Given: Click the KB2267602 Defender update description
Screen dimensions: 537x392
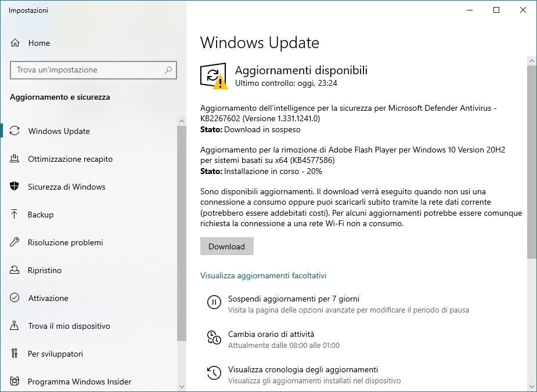Looking at the screenshot, I should (x=348, y=113).
